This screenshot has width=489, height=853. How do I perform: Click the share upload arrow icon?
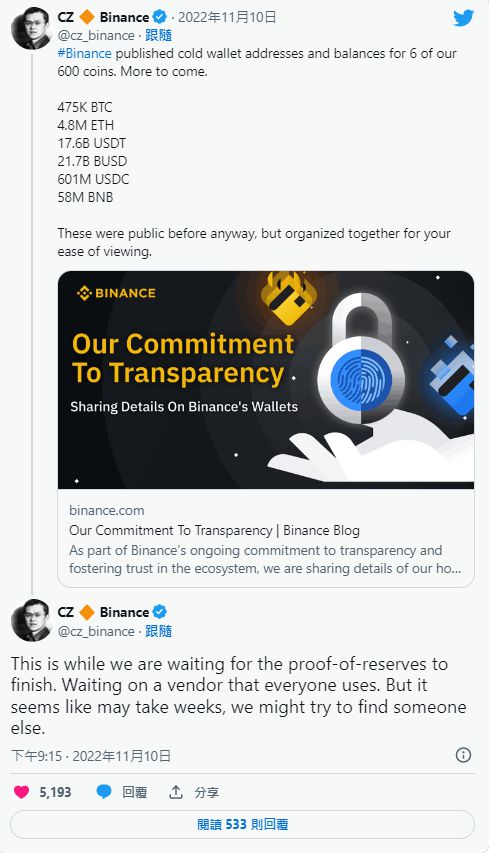point(176,792)
